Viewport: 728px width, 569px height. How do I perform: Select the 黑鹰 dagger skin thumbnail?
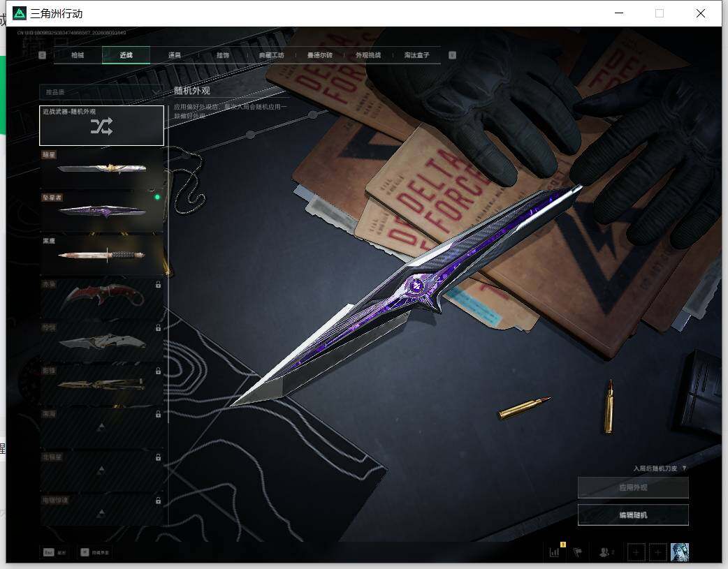[x=102, y=255]
